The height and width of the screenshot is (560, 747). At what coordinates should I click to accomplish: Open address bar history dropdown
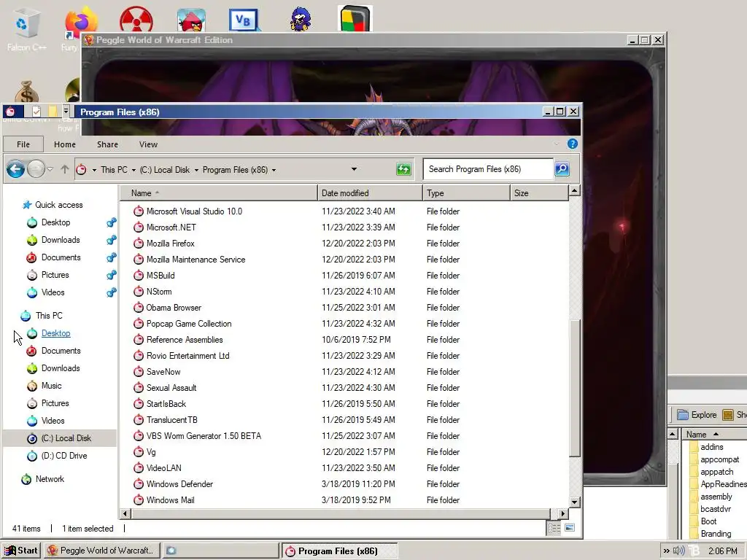(x=354, y=169)
